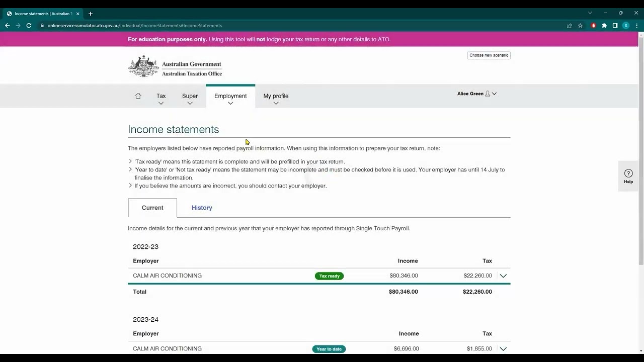This screenshot has height=362, width=644.
Task: Click the Income statements heading
Action: pyautogui.click(x=174, y=129)
